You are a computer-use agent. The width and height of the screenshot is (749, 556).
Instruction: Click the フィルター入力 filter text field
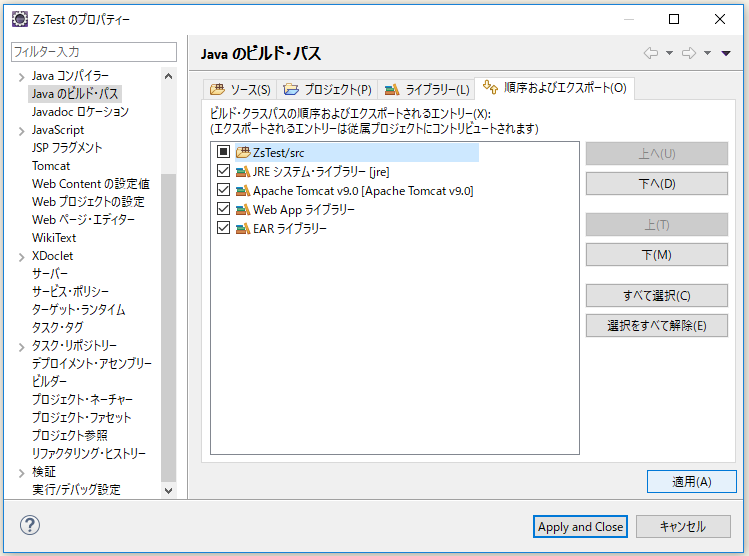pos(94,52)
